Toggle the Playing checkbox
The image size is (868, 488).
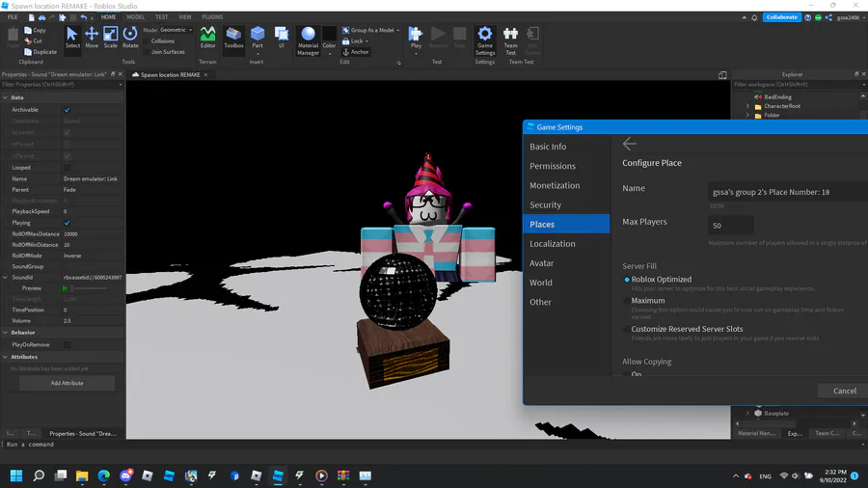point(67,223)
